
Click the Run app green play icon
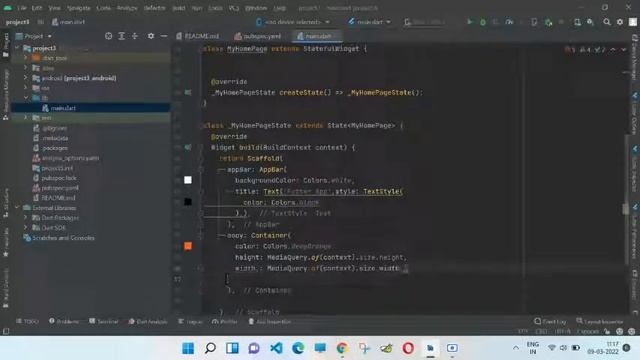click(x=469, y=22)
